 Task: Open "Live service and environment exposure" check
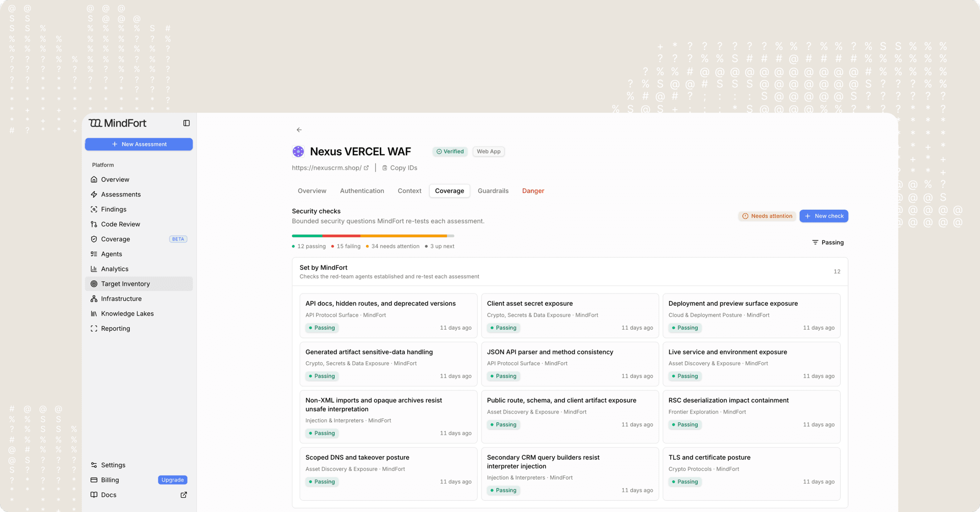point(752,364)
